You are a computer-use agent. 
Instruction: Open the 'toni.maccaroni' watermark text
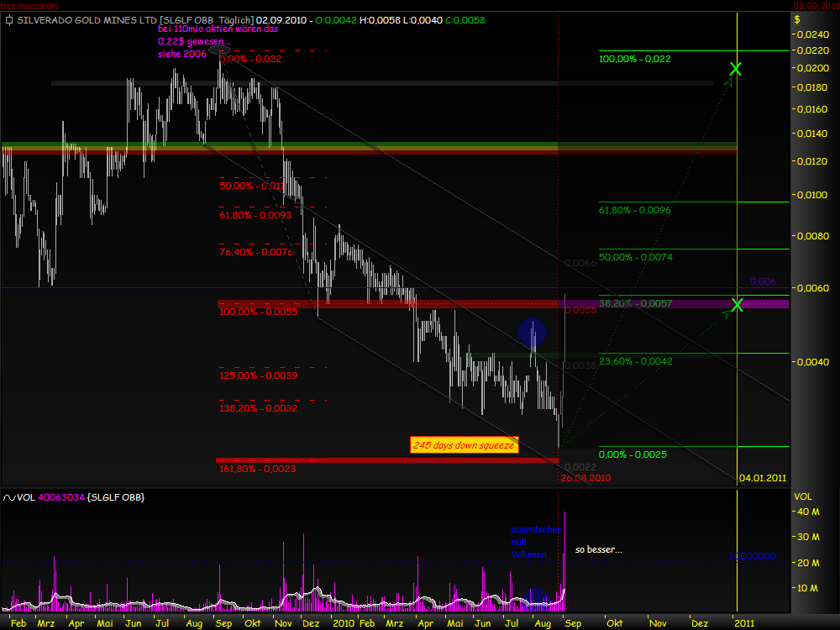pos(29,3)
